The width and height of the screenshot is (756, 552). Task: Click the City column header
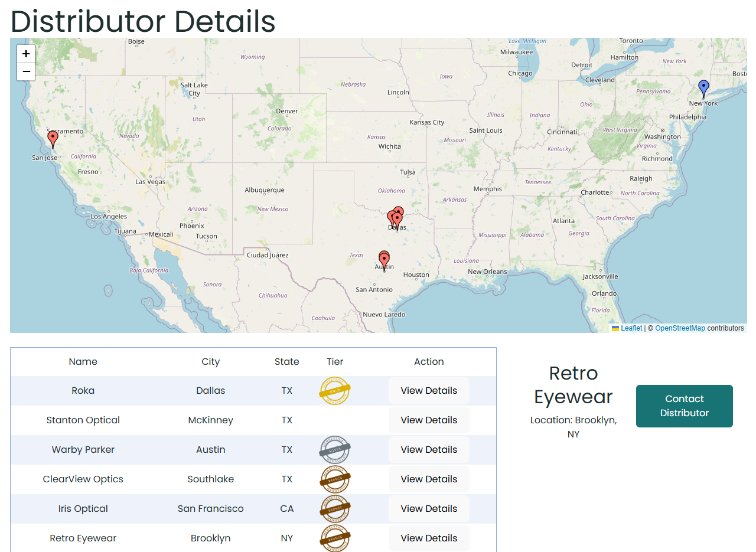click(x=211, y=362)
